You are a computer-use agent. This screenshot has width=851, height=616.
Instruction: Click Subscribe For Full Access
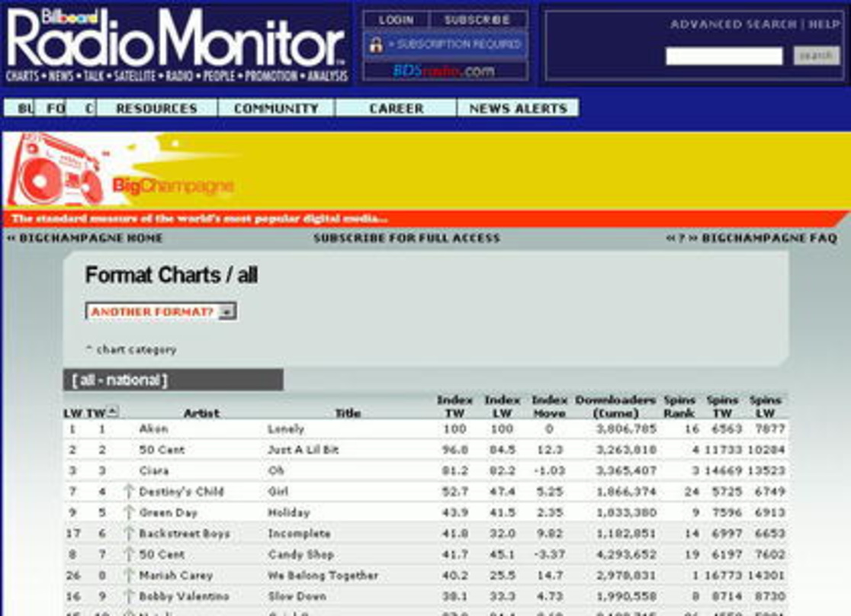[x=406, y=238]
